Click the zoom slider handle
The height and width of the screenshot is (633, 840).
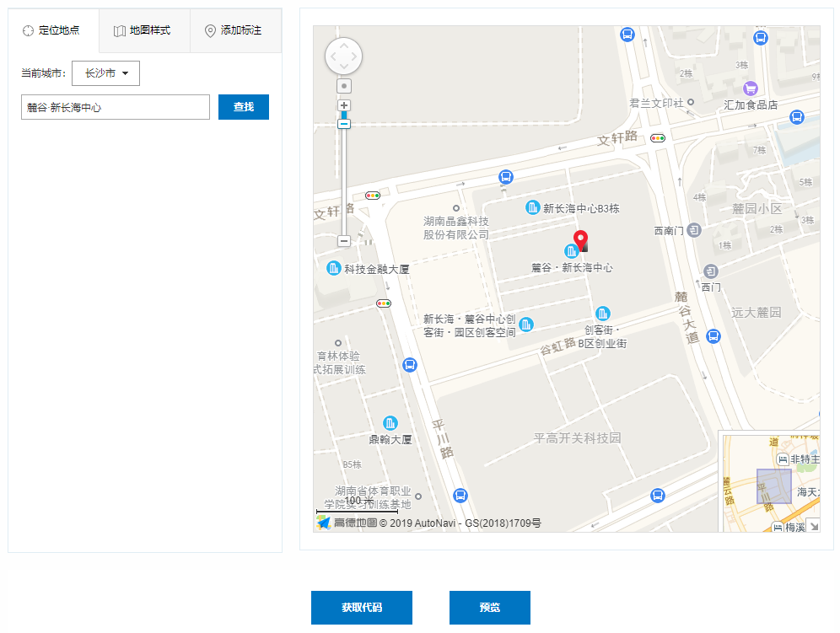point(344,124)
